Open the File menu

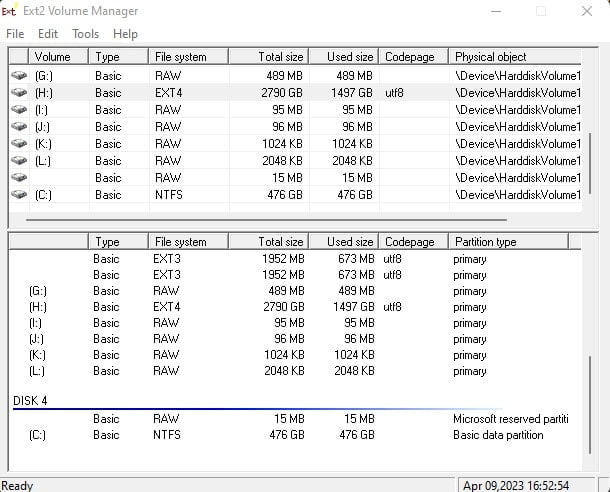(15, 33)
